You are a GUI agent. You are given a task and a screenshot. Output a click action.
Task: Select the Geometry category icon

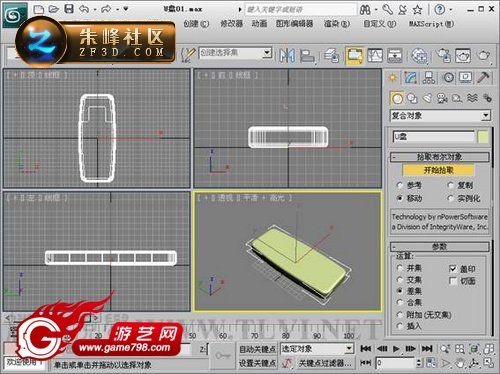coord(397,98)
